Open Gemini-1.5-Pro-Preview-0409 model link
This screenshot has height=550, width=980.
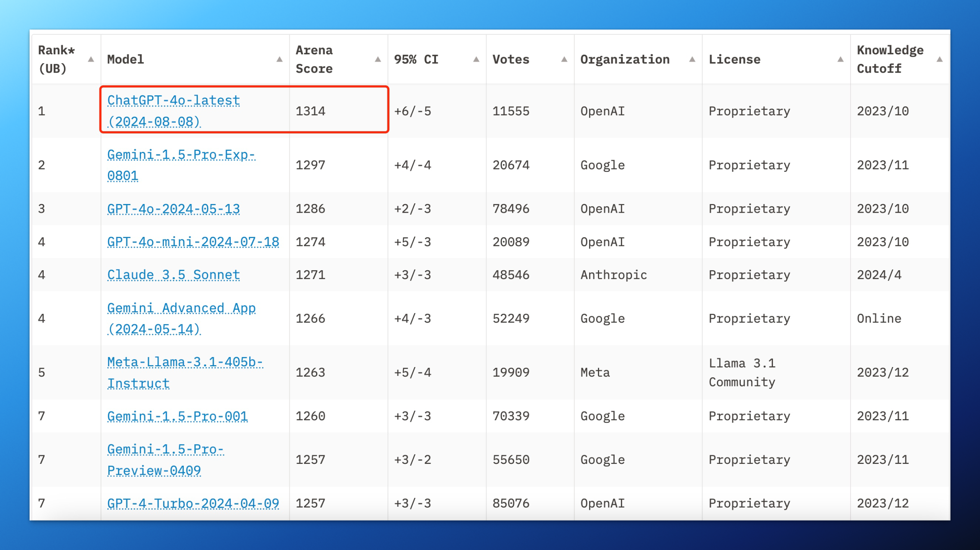point(165,449)
